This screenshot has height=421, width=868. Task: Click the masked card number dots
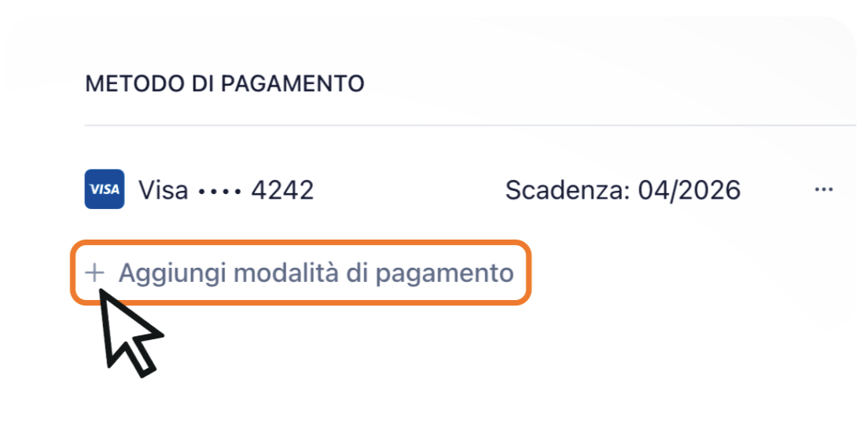219,190
